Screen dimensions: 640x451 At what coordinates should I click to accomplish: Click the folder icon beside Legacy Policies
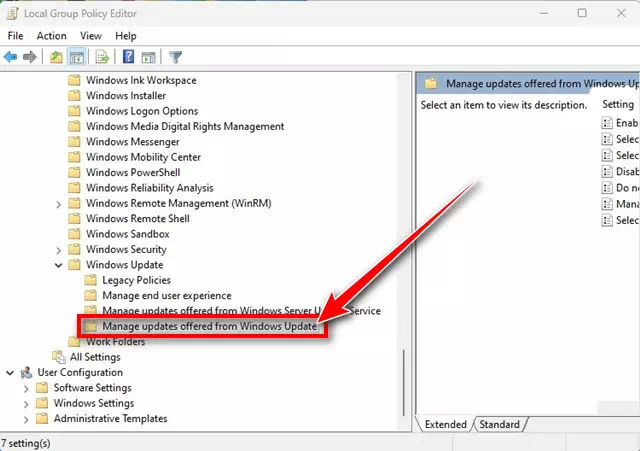tap(91, 280)
